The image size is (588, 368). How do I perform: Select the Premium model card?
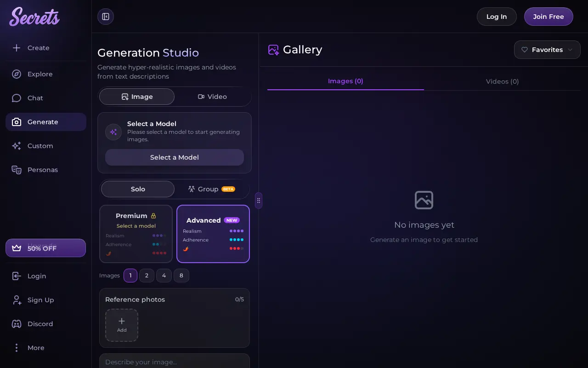click(136, 234)
